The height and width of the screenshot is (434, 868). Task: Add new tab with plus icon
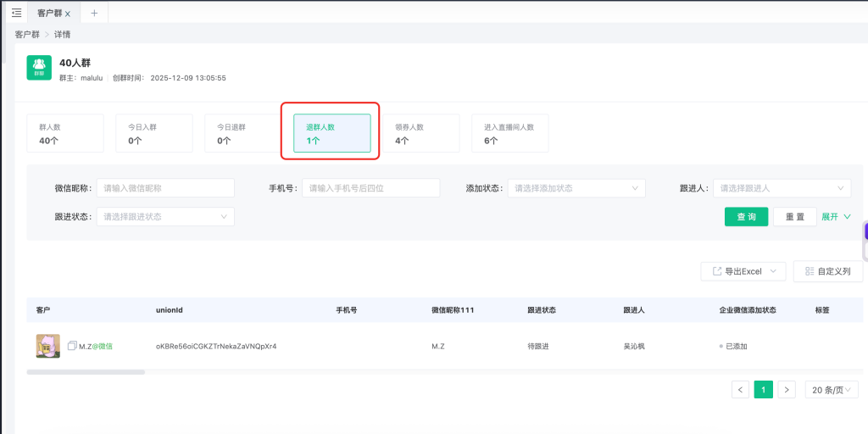click(x=94, y=13)
